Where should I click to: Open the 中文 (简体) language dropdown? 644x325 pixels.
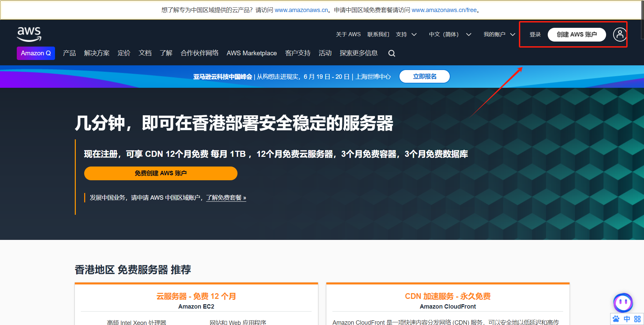(x=450, y=35)
